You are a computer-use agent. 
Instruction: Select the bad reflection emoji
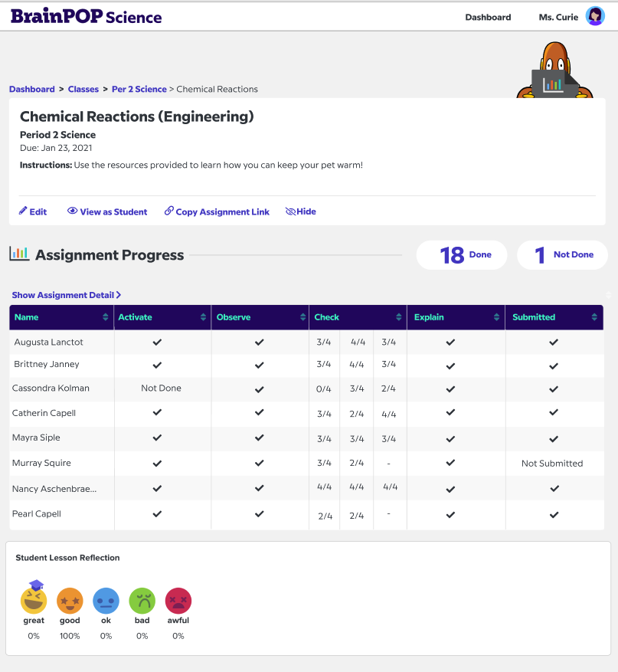tap(142, 601)
